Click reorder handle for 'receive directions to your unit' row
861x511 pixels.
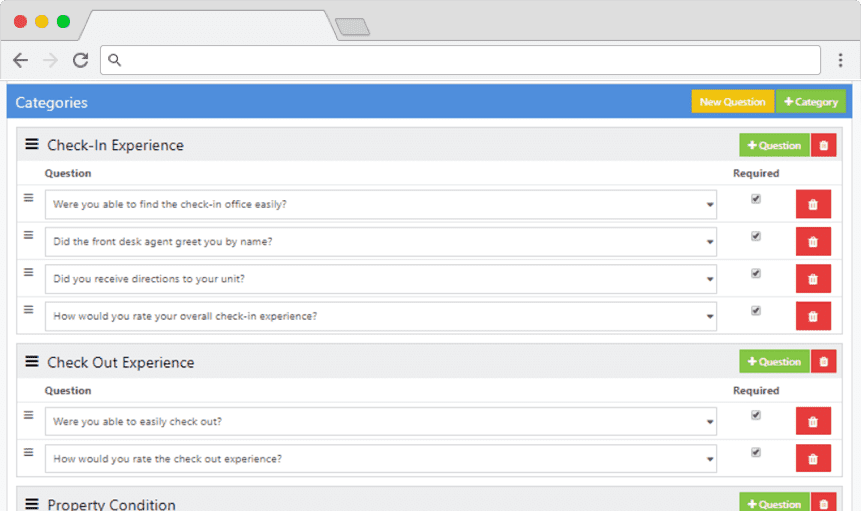29,272
